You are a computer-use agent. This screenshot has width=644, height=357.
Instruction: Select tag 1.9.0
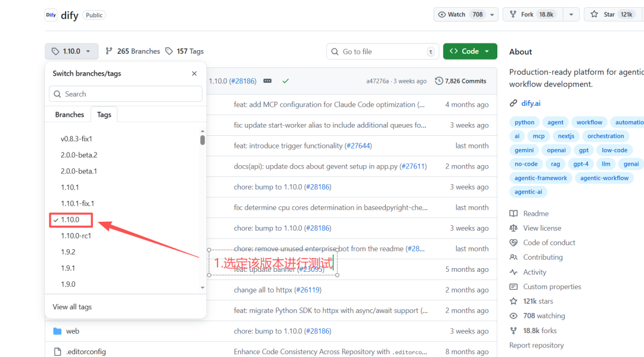[68, 284]
